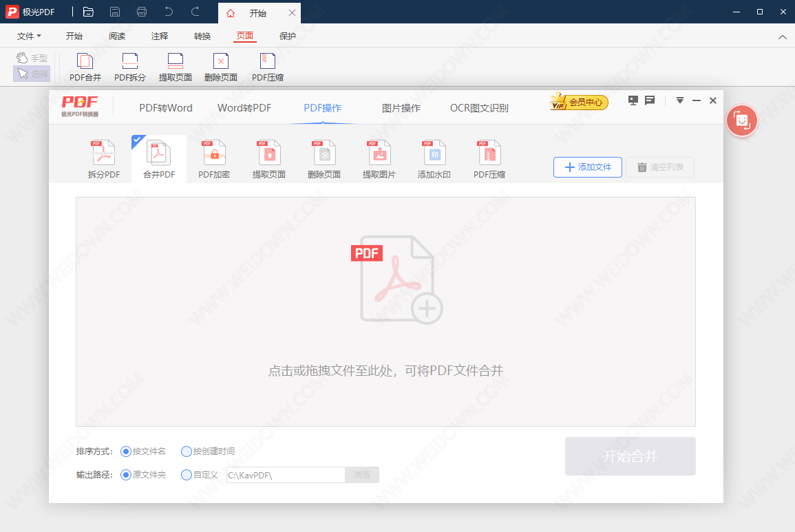Collapse the ribbon with the chevron
This screenshot has width=795, height=532.
(x=783, y=37)
